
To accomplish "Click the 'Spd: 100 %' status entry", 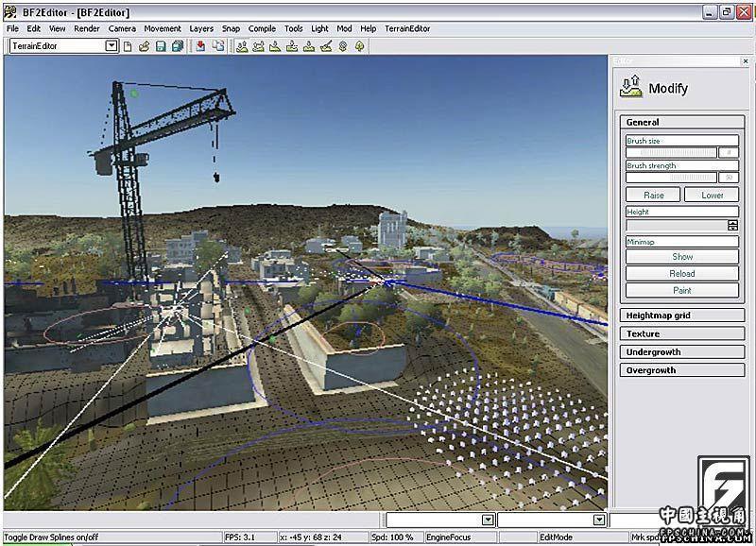I will tap(392, 537).
